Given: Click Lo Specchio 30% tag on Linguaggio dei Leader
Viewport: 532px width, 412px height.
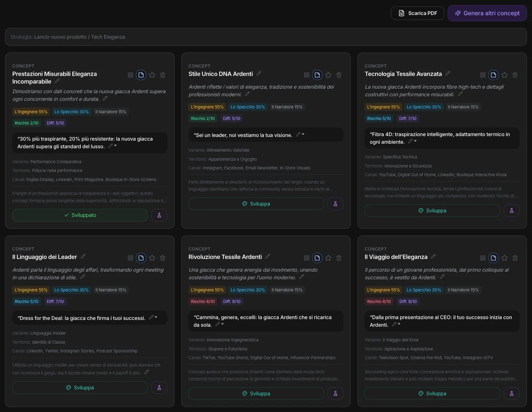Looking at the screenshot, I should point(71,290).
